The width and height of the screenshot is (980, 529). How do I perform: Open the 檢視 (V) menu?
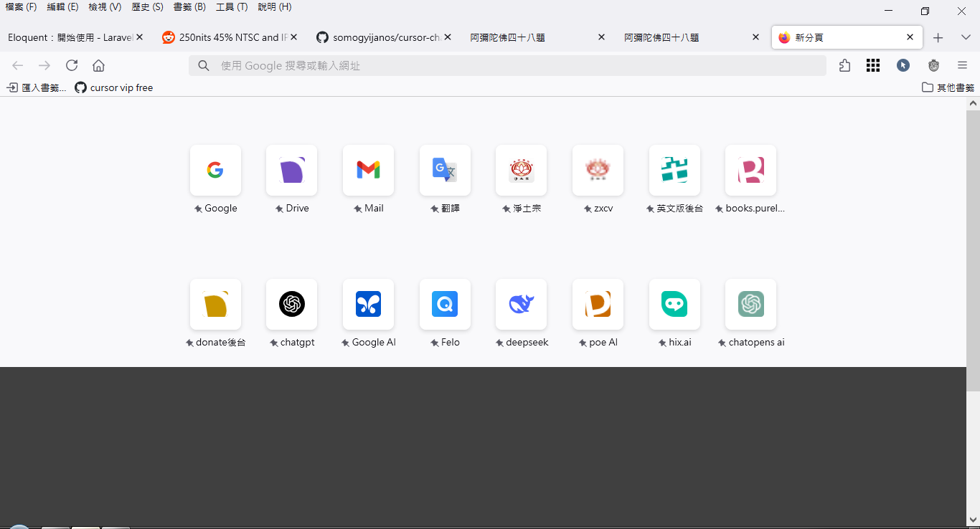(x=105, y=7)
